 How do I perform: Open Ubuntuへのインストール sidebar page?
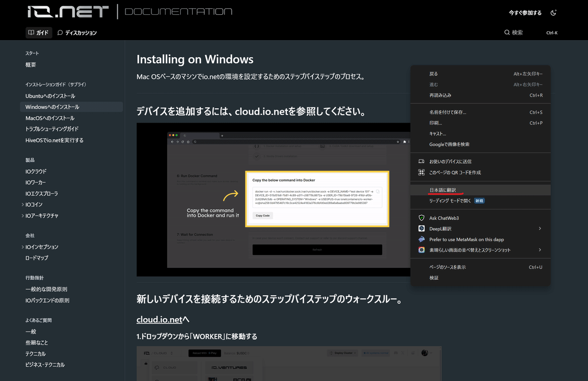pyautogui.click(x=50, y=96)
